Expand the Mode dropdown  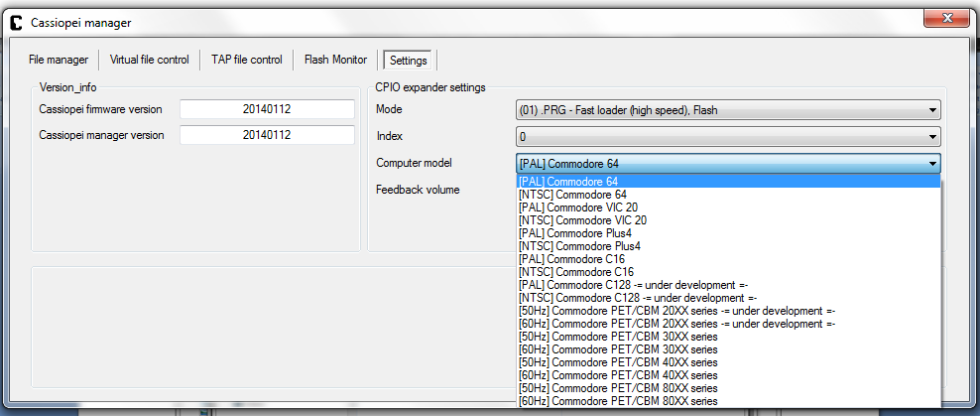932,110
